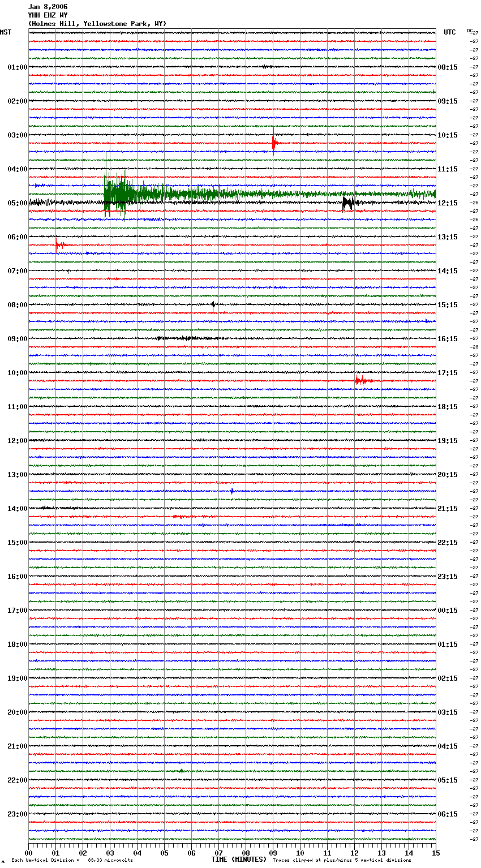This screenshot has height=868, width=481.
Task: Click 'Each Vertical Division = 83.33 microvolts' note
Action: (72, 860)
